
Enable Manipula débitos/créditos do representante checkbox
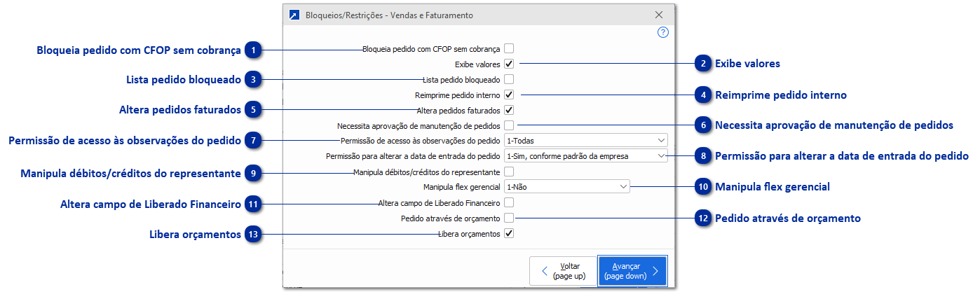510,172
